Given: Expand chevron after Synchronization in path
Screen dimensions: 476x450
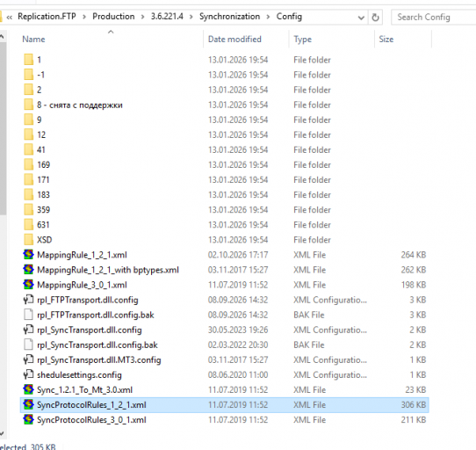Looking at the screenshot, I should [268, 17].
